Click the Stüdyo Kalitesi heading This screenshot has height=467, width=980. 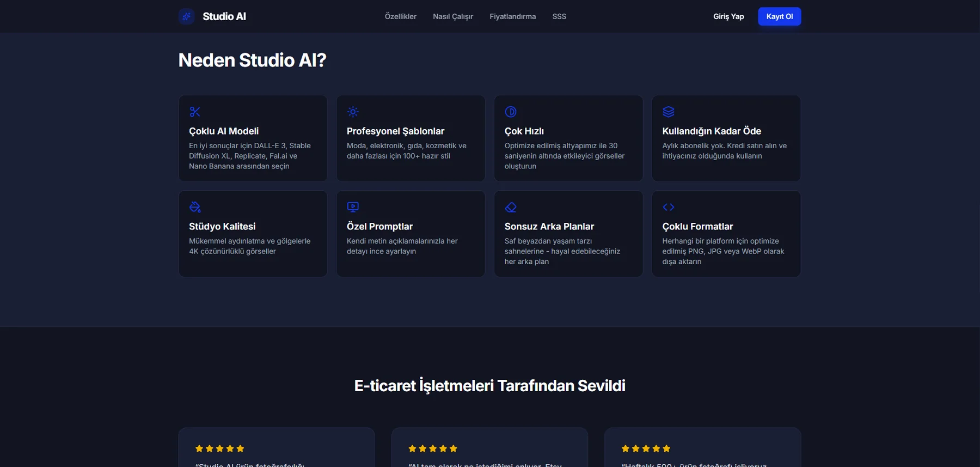(x=222, y=227)
